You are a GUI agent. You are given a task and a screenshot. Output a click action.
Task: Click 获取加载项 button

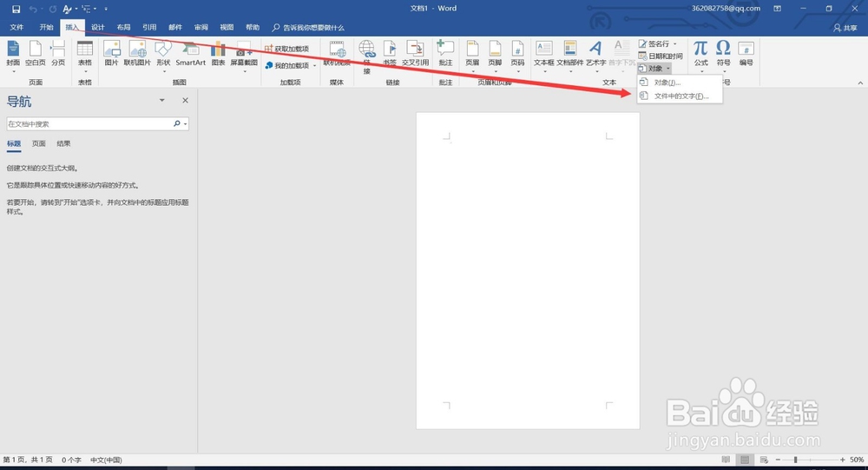point(286,49)
